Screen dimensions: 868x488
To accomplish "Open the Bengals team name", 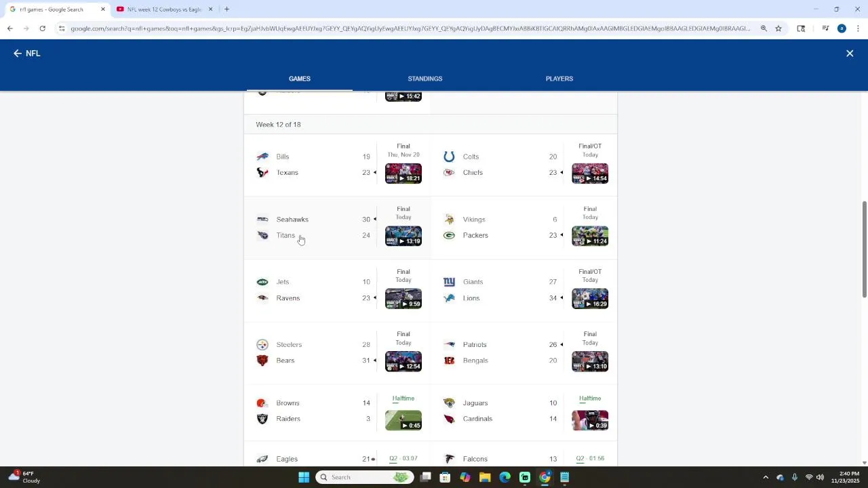I will click(x=475, y=361).
